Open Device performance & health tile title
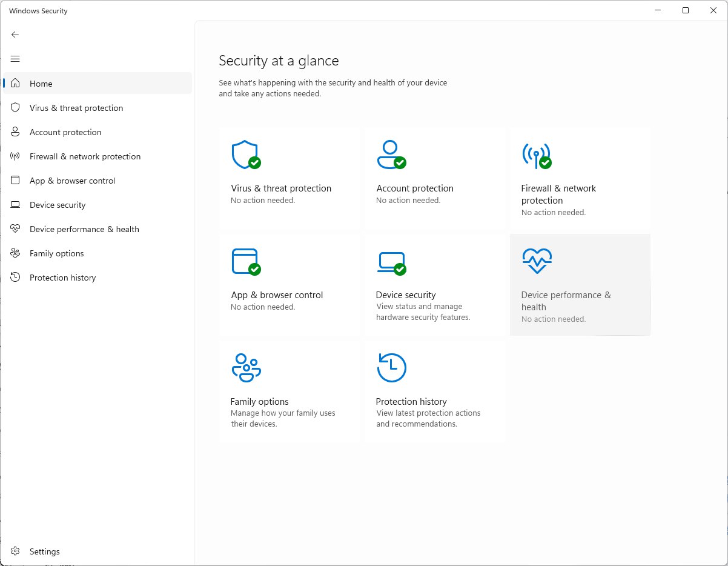 (566, 301)
